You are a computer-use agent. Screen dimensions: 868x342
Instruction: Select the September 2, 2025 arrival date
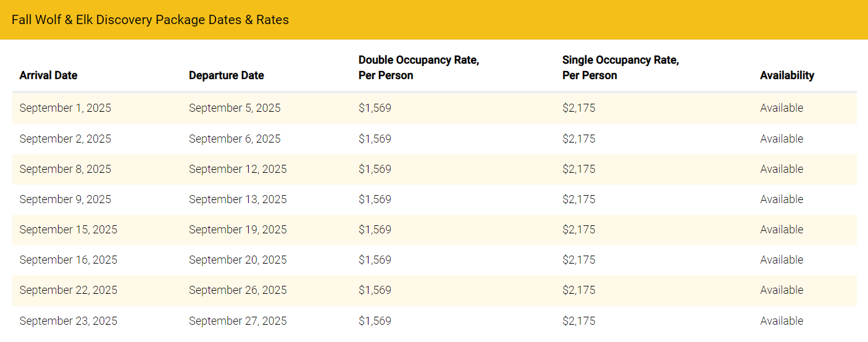65,139
